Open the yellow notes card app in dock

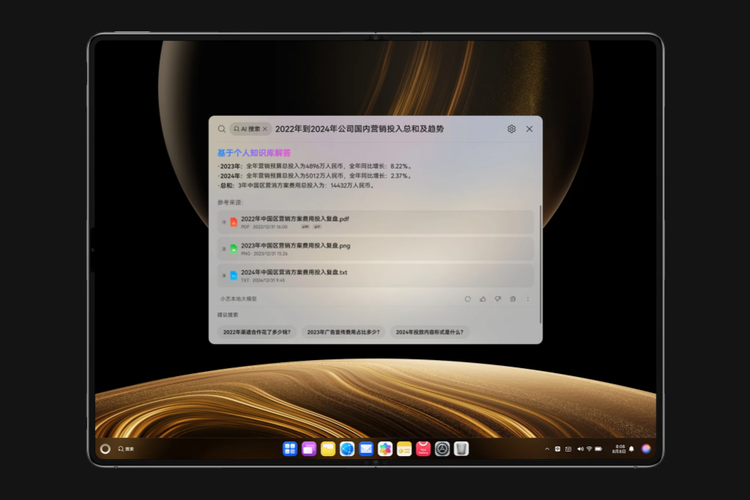[404, 449]
